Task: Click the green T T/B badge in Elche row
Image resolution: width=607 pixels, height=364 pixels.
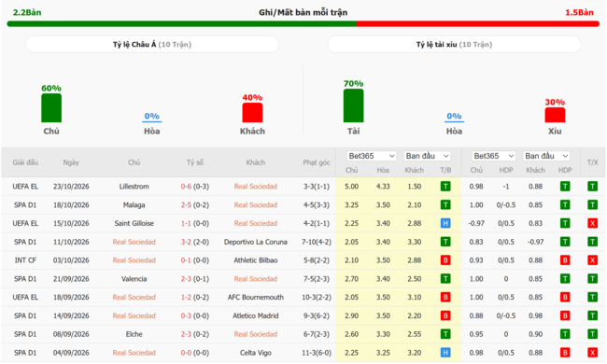Action: click(445, 334)
